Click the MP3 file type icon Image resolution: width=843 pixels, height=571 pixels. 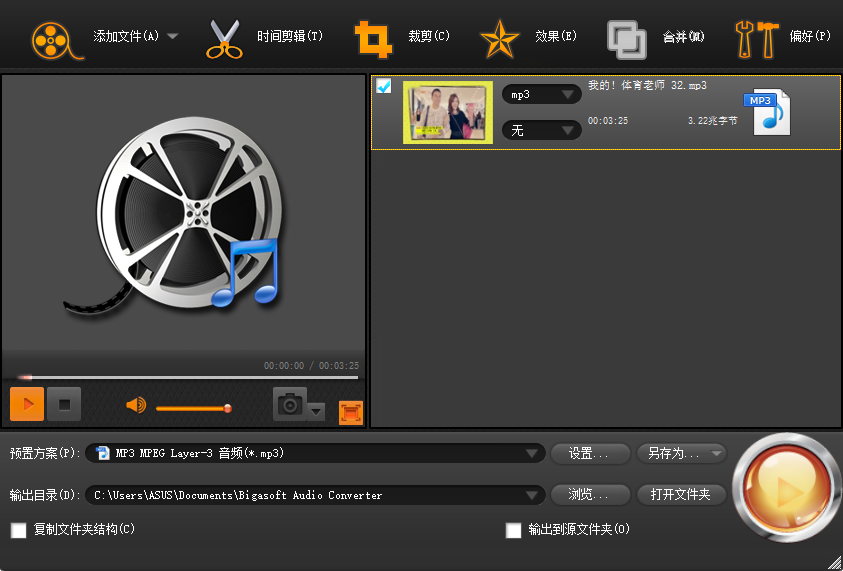pyautogui.click(x=768, y=112)
